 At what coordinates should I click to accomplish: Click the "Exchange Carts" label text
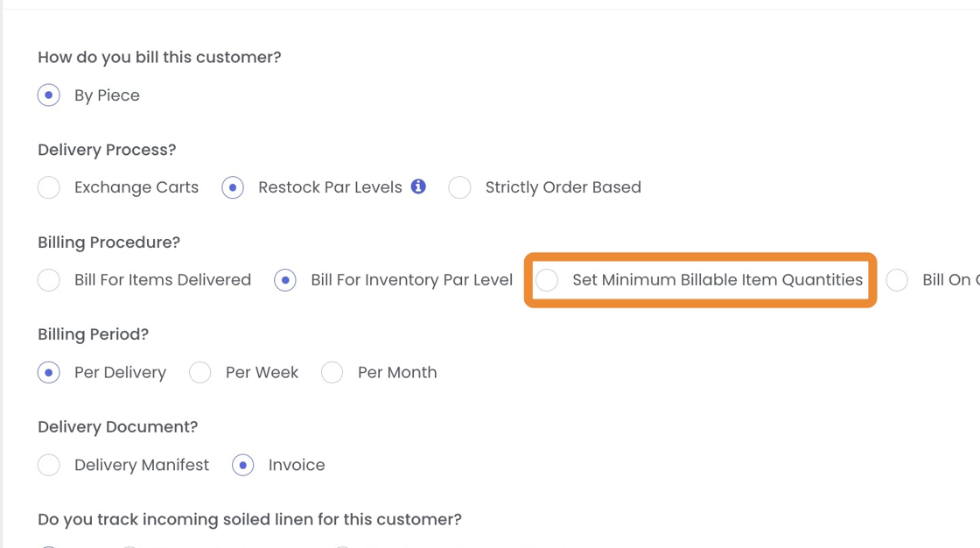(x=136, y=187)
